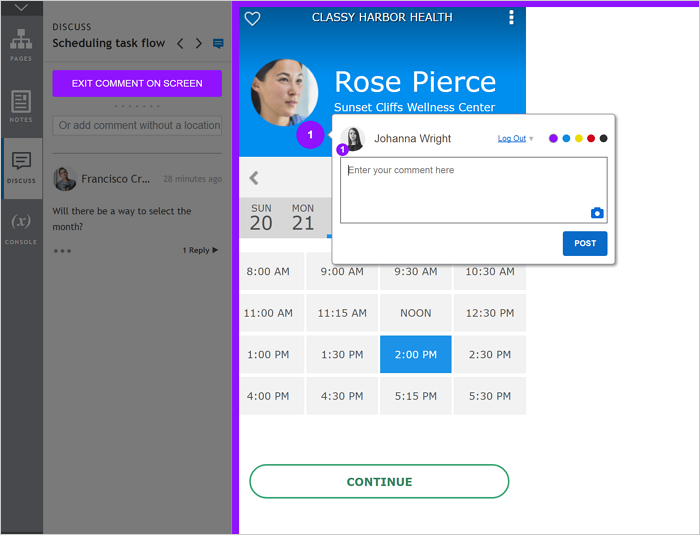Select the Discuss tab in sidebar
The height and width of the screenshot is (535, 700).
[x=21, y=168]
